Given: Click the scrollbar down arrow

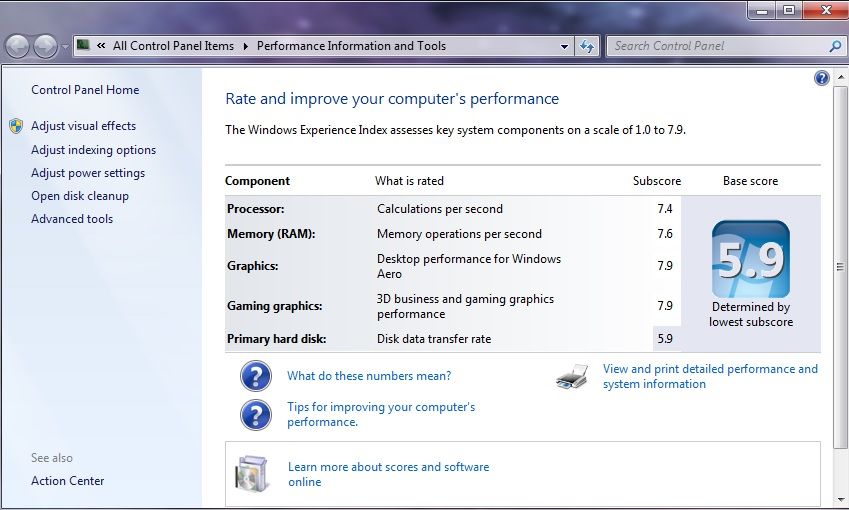Looking at the screenshot, I should click(x=840, y=500).
